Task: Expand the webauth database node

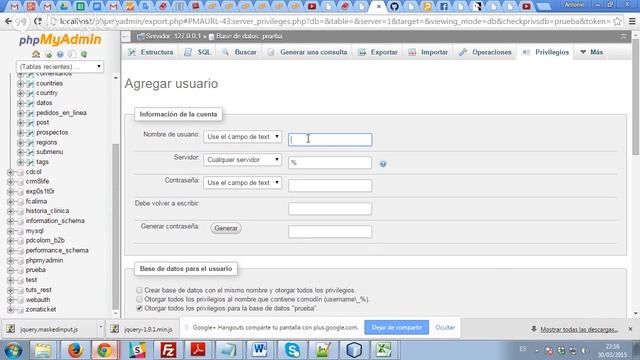Action: click(x=11, y=300)
